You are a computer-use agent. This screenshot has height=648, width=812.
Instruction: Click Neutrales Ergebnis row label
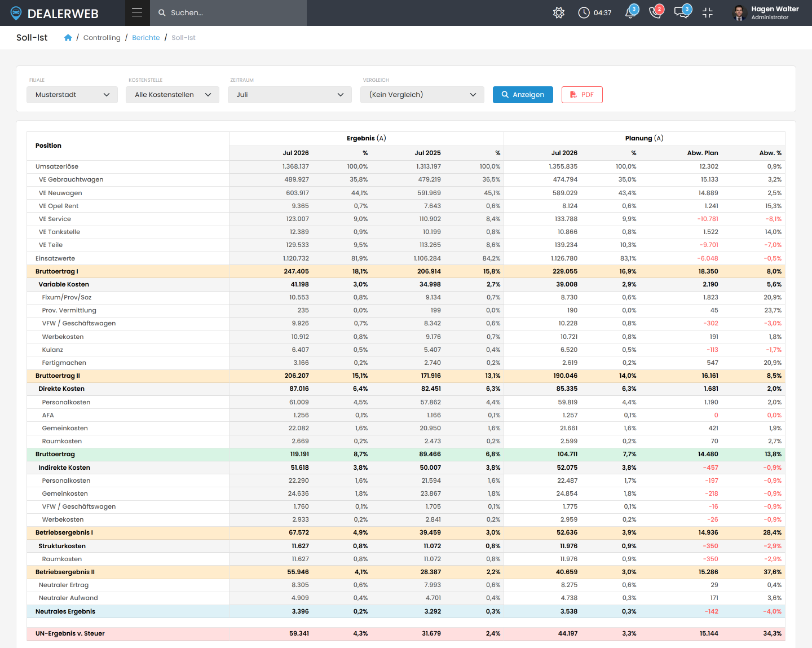click(65, 611)
